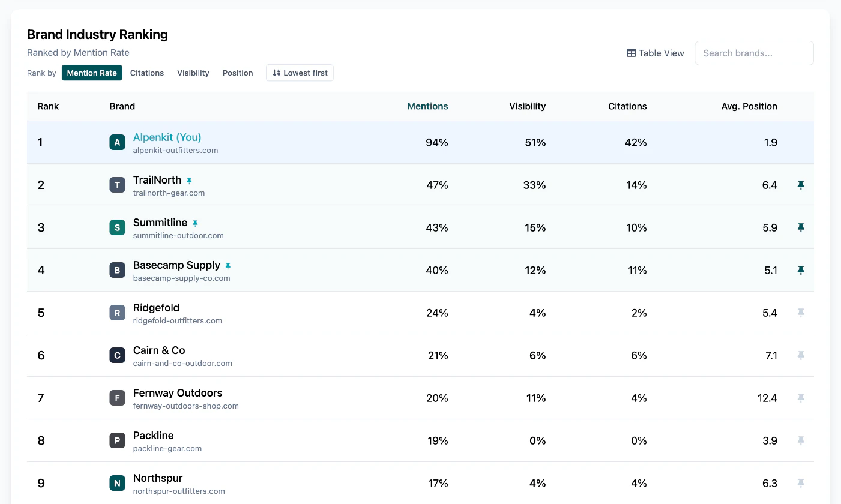Click the Packline "P" brand avatar
841x504 pixels.
[x=117, y=440]
